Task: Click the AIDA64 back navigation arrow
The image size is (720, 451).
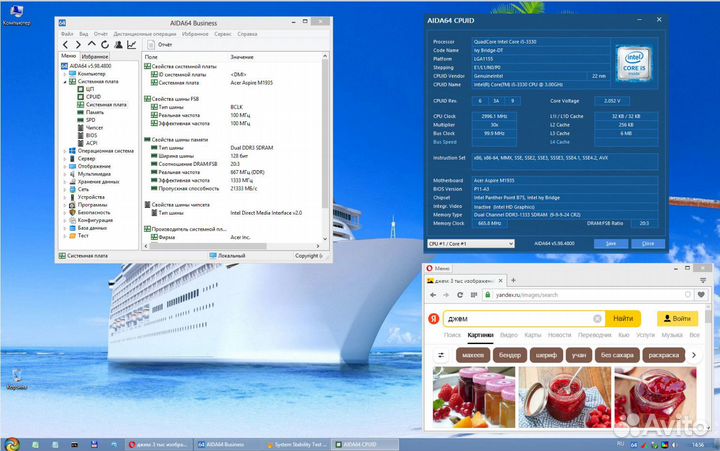Action: 66,44
